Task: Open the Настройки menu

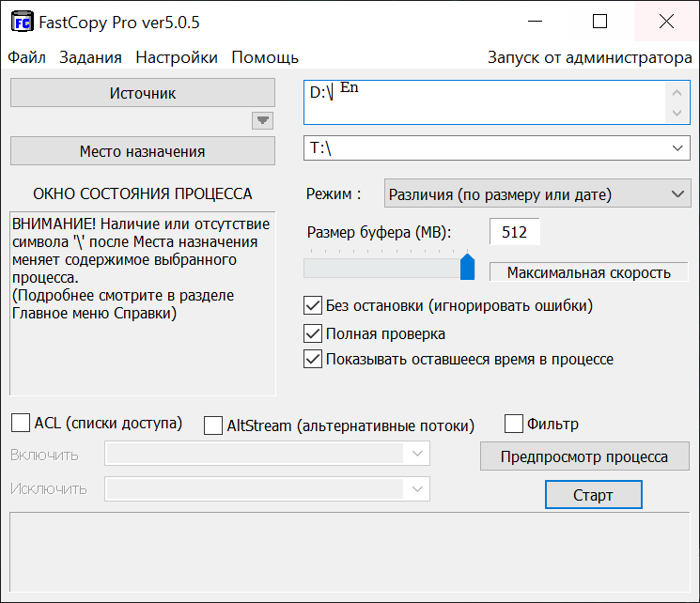Action: (177, 57)
